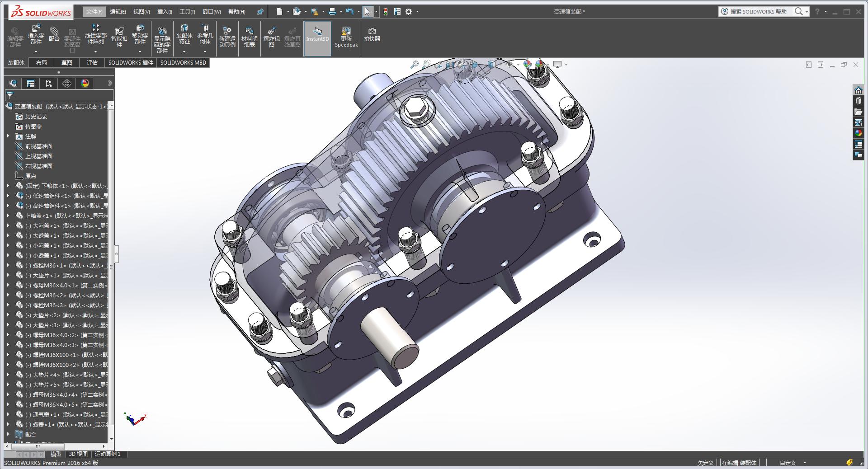This screenshot has height=469, width=868.
Task: Click the 搜索 SOLIDWORKS 帮助 search field
Action: point(758,12)
